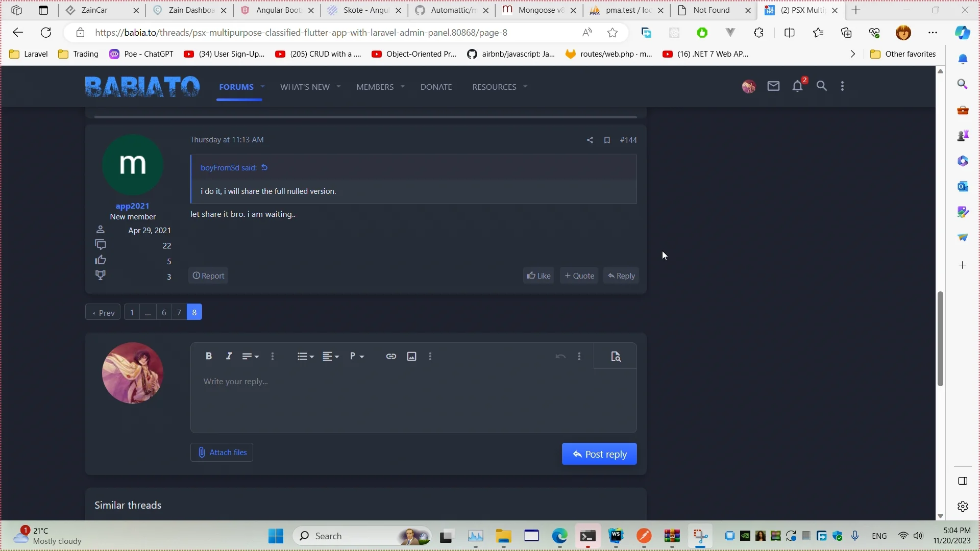Open the reply preview mode
This screenshot has width=980, height=551.
(616, 356)
